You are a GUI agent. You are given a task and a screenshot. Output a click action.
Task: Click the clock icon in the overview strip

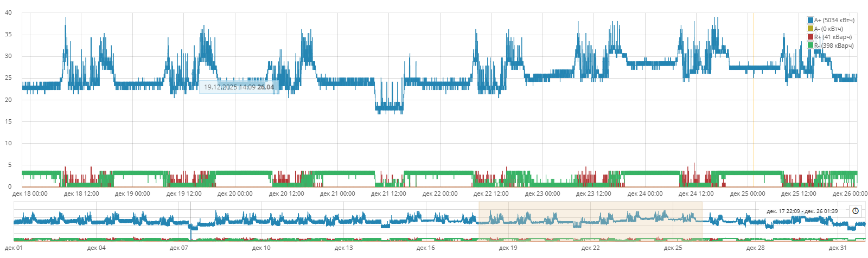tap(856, 211)
